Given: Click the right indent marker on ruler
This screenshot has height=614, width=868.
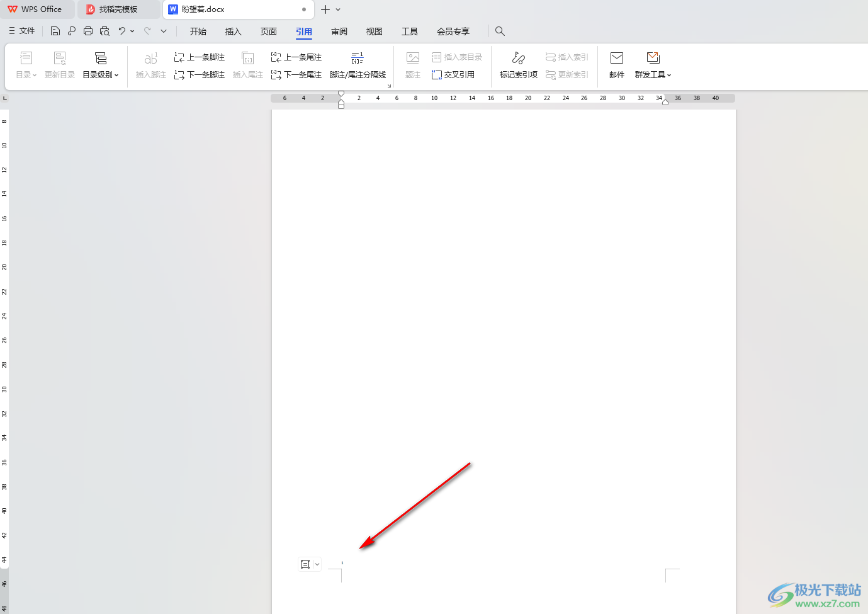Looking at the screenshot, I should pos(665,102).
